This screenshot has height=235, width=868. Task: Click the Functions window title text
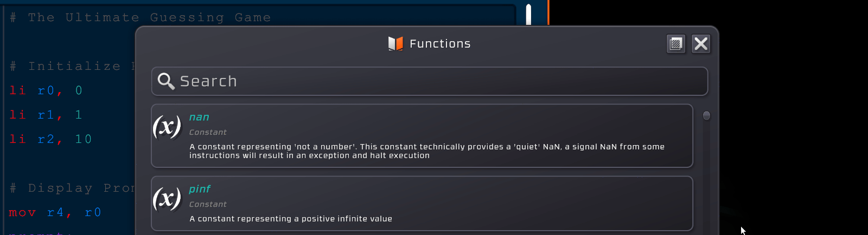coord(440,44)
